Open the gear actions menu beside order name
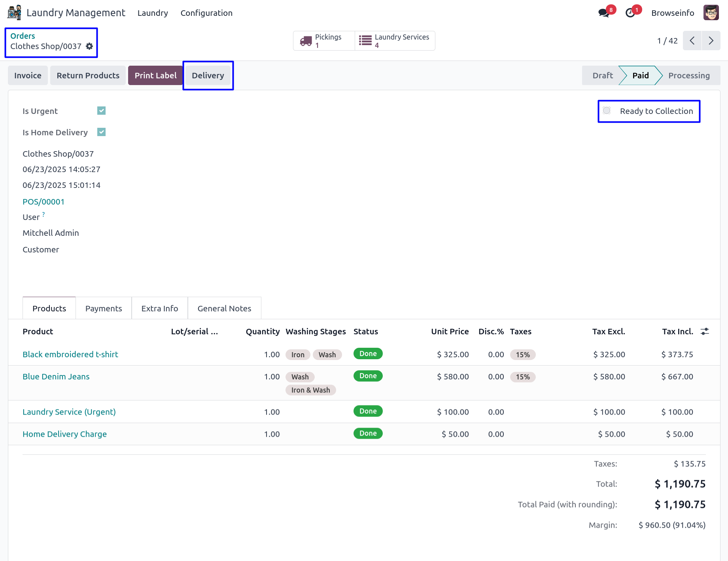 tap(89, 46)
